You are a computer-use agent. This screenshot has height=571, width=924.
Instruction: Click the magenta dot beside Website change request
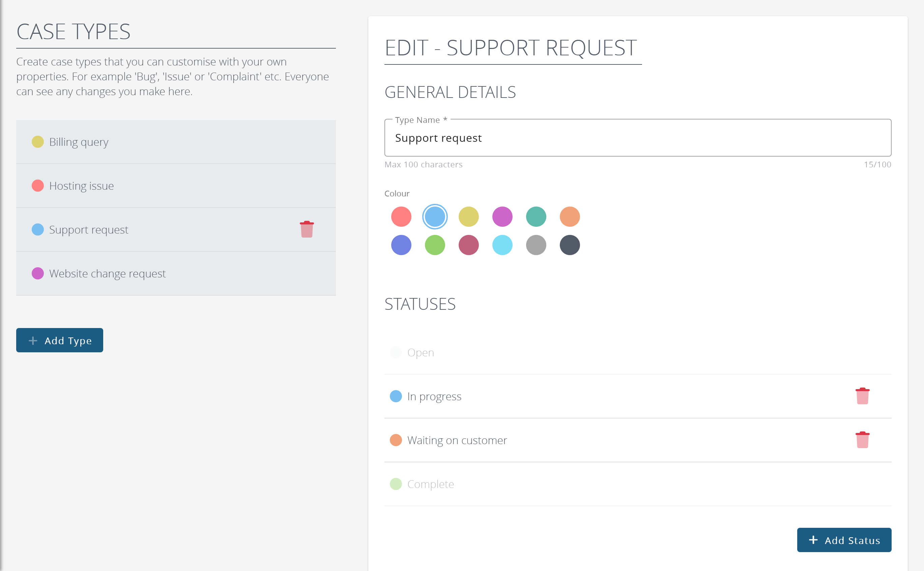38,273
